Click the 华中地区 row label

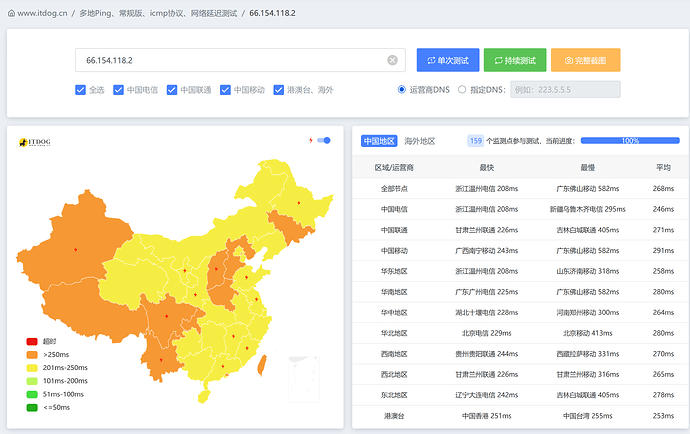(394, 313)
